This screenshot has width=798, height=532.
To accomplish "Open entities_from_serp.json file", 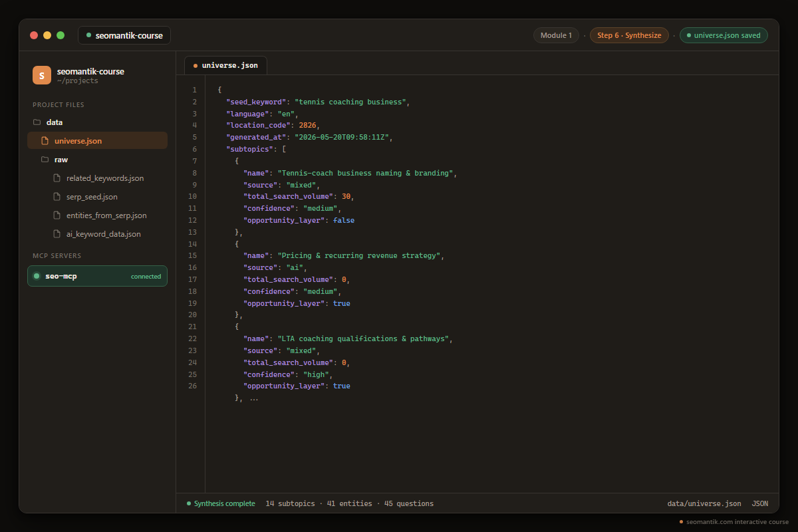I will click(x=97, y=215).
